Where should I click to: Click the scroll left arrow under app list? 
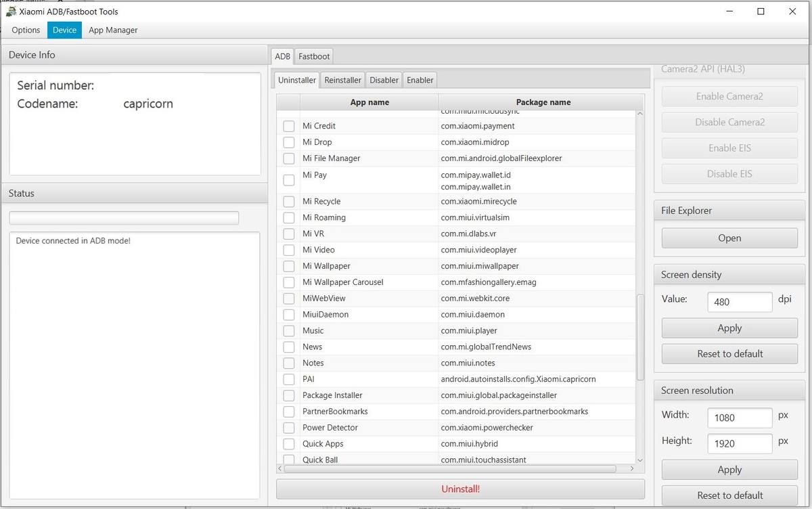pyautogui.click(x=281, y=468)
